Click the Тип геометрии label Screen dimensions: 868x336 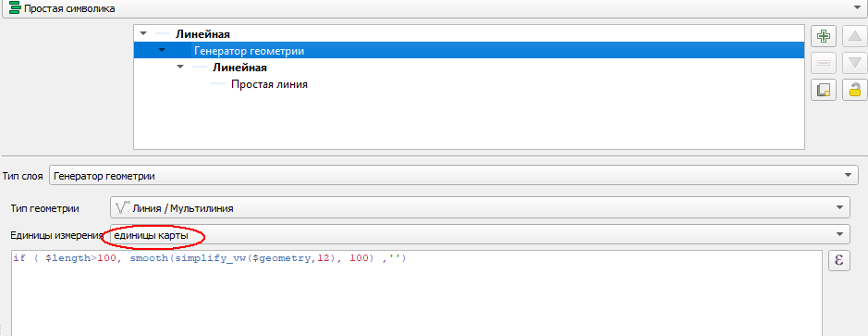[45, 209]
